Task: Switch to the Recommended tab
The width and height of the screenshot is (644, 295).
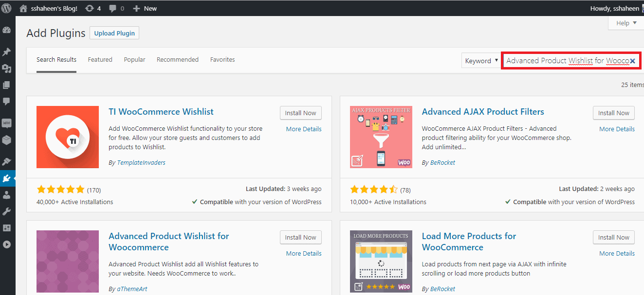Action: [178, 60]
